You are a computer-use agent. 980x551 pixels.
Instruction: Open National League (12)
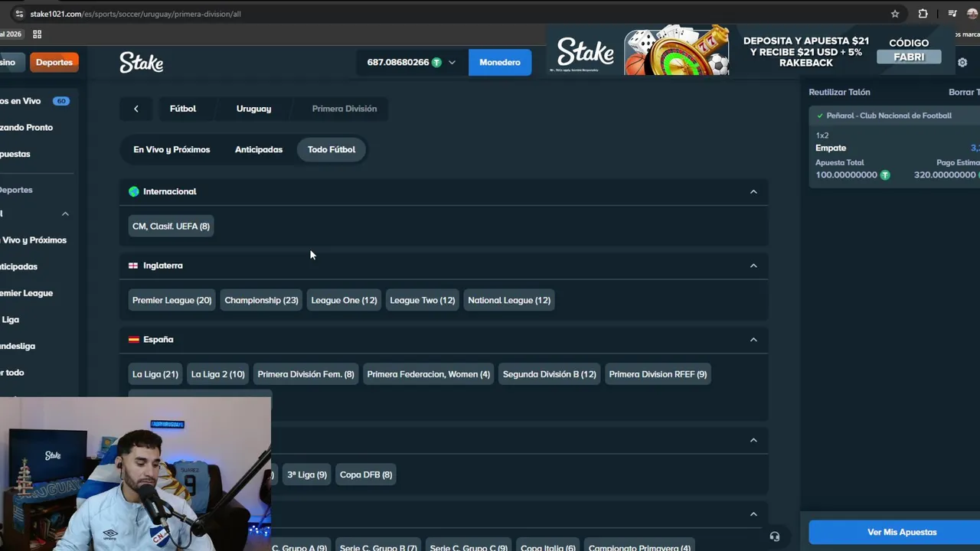(509, 300)
